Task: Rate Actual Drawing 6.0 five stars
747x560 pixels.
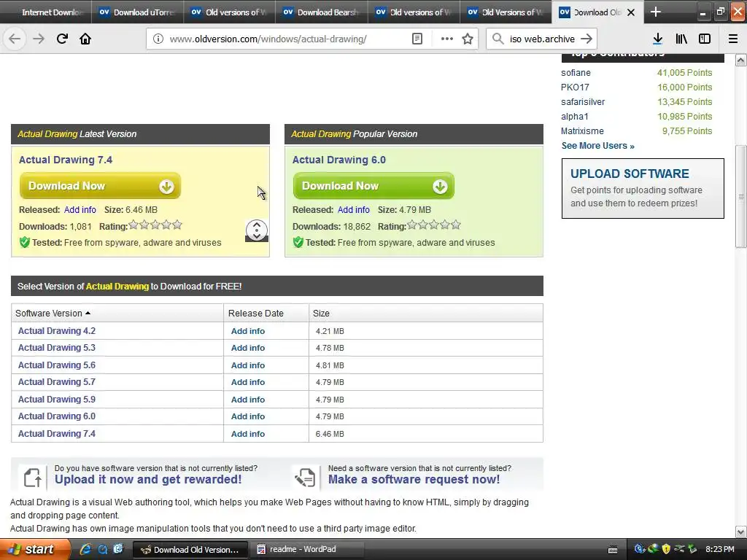Action: [x=456, y=225]
